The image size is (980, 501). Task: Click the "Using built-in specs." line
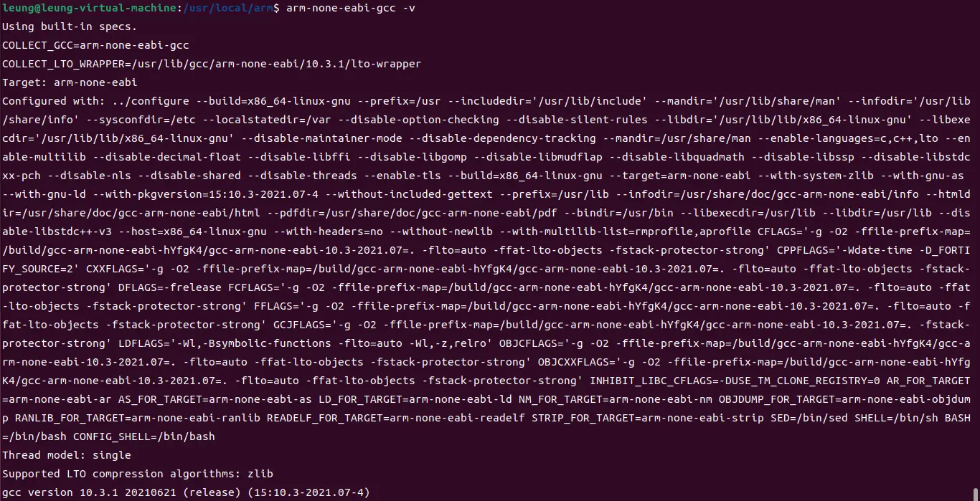pyautogui.click(x=70, y=27)
